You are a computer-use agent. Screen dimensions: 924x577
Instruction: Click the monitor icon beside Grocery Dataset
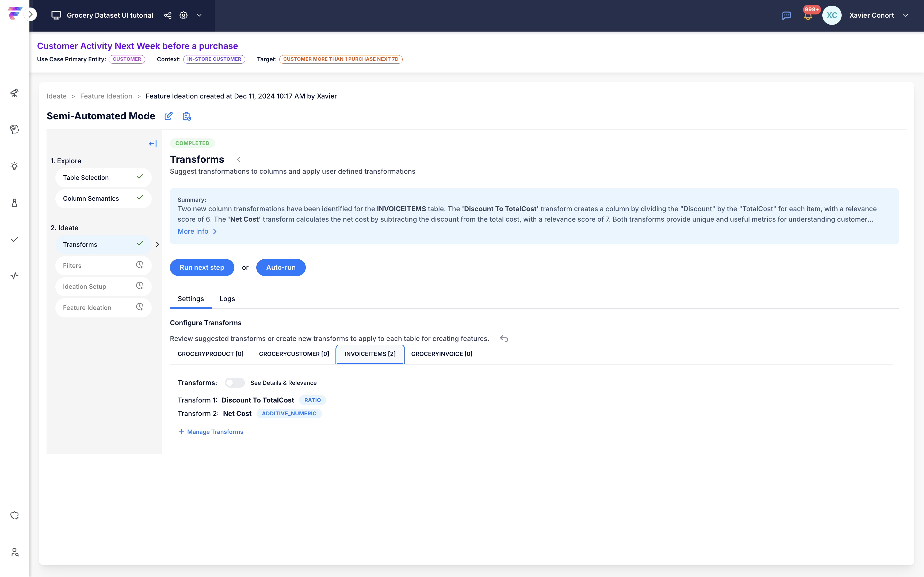point(56,15)
